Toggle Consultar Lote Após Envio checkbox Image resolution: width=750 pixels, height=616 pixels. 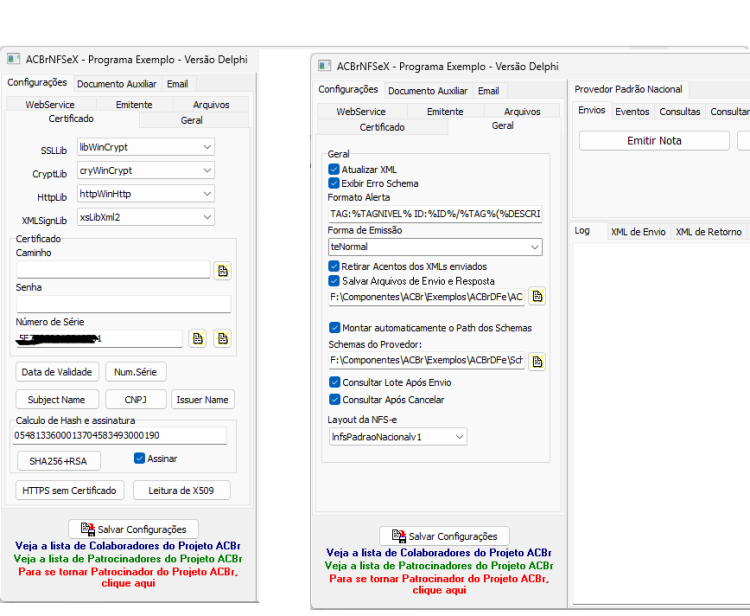(x=334, y=382)
